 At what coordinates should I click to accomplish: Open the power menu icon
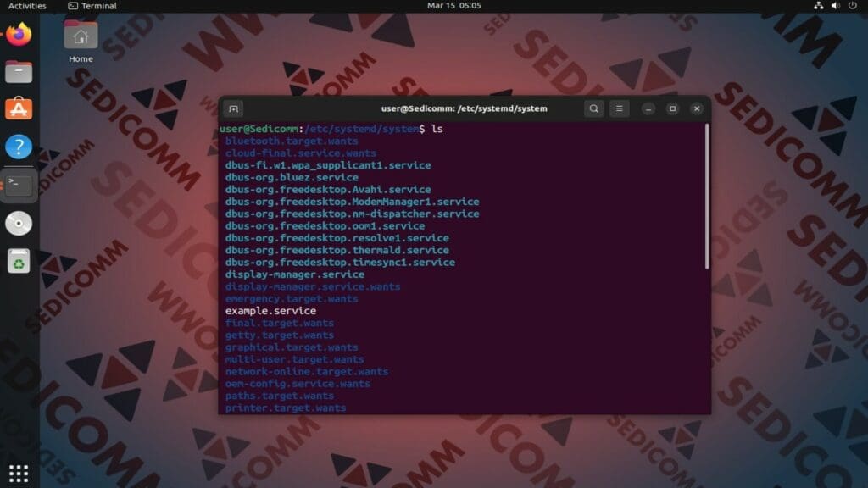[x=853, y=6]
